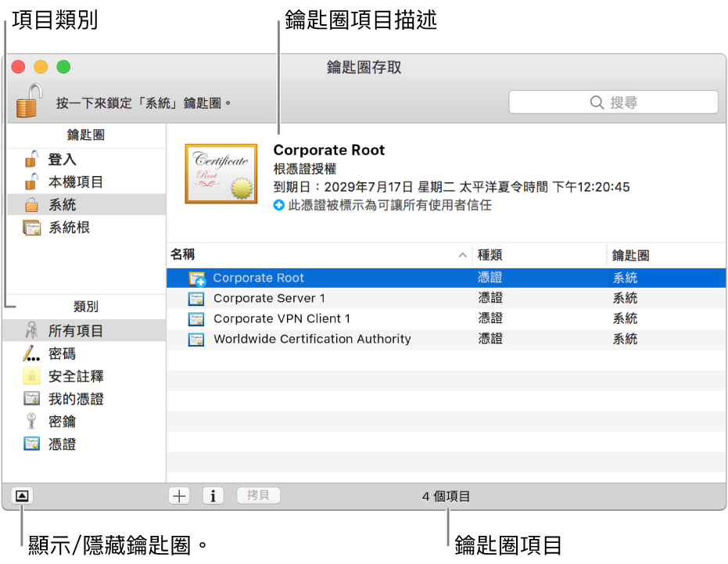Click the expiration date line 到期日

[451, 187]
